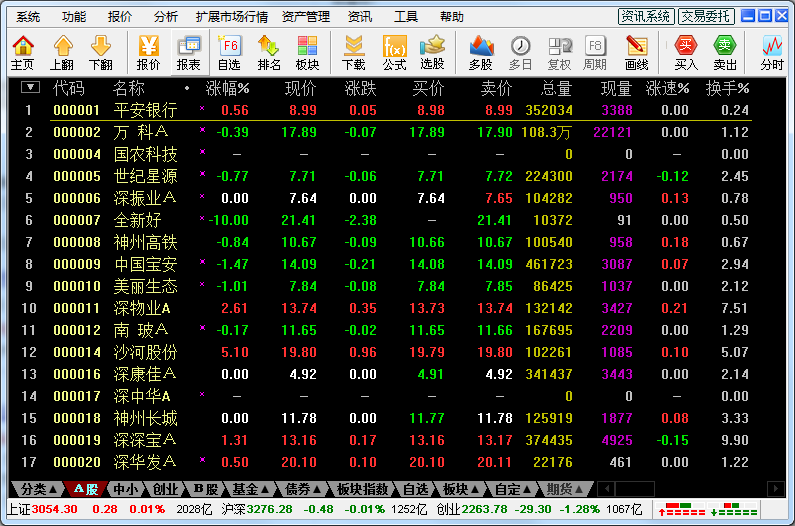Screen dimensions: 795x526
Task: Open the 功能 menu
Action: [x=74, y=17]
